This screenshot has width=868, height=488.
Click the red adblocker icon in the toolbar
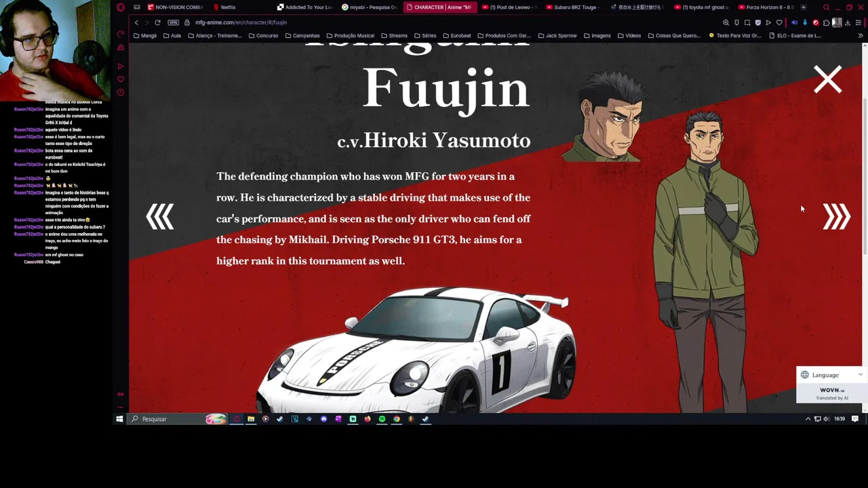(815, 22)
